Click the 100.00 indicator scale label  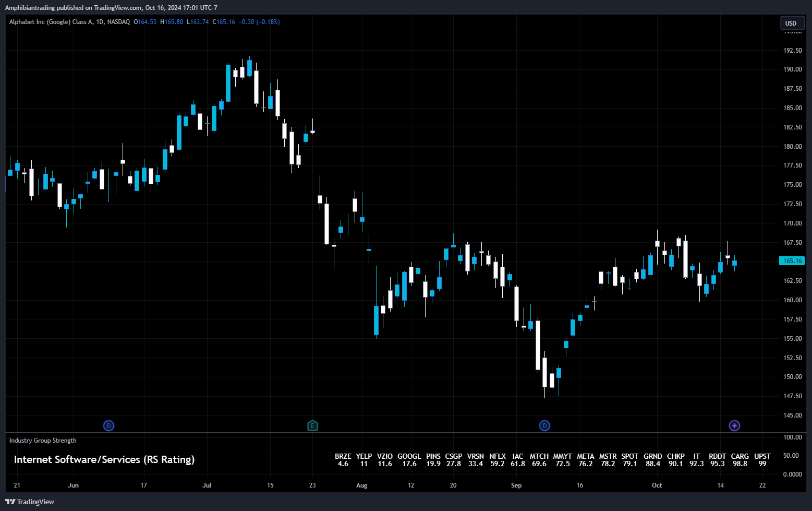click(793, 437)
